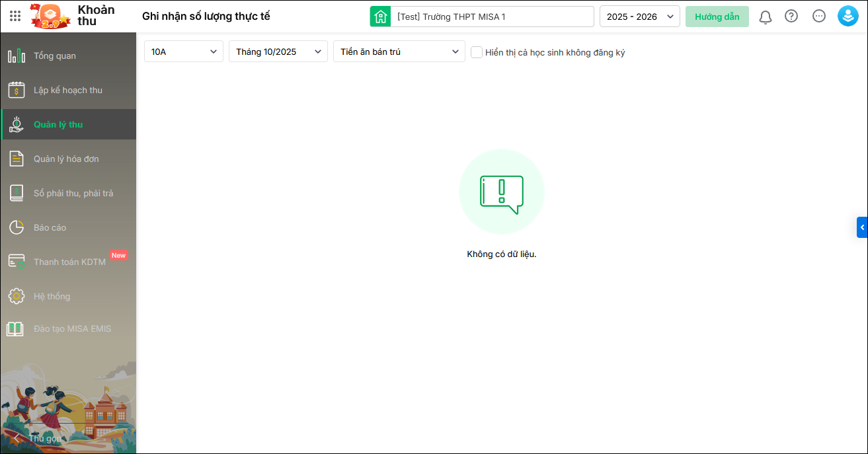
Task: Open Quản lý hóa đơn menu item
Action: [x=66, y=159]
